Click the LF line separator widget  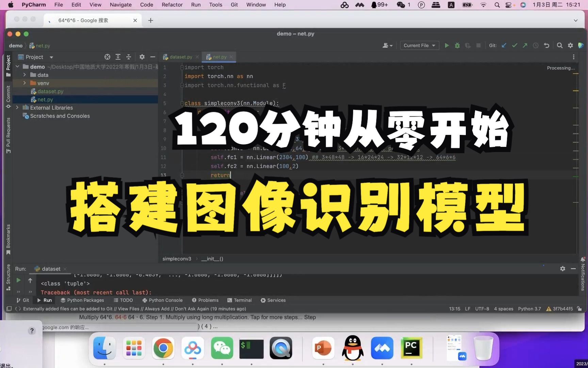(x=468, y=309)
